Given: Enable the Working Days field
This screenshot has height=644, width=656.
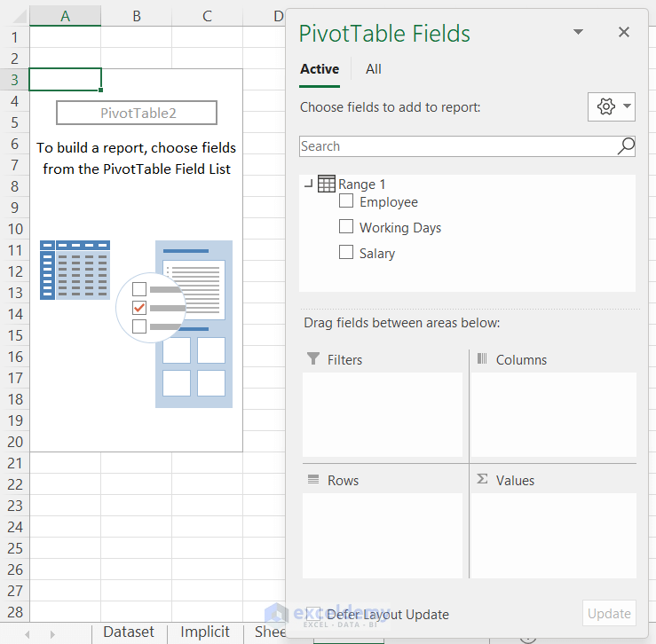Looking at the screenshot, I should click(x=346, y=227).
